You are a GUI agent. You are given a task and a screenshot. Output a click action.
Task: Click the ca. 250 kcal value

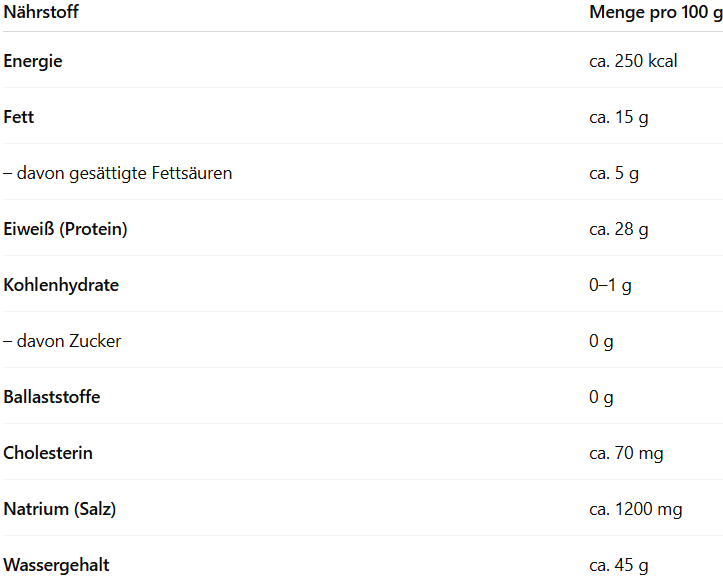633,61
